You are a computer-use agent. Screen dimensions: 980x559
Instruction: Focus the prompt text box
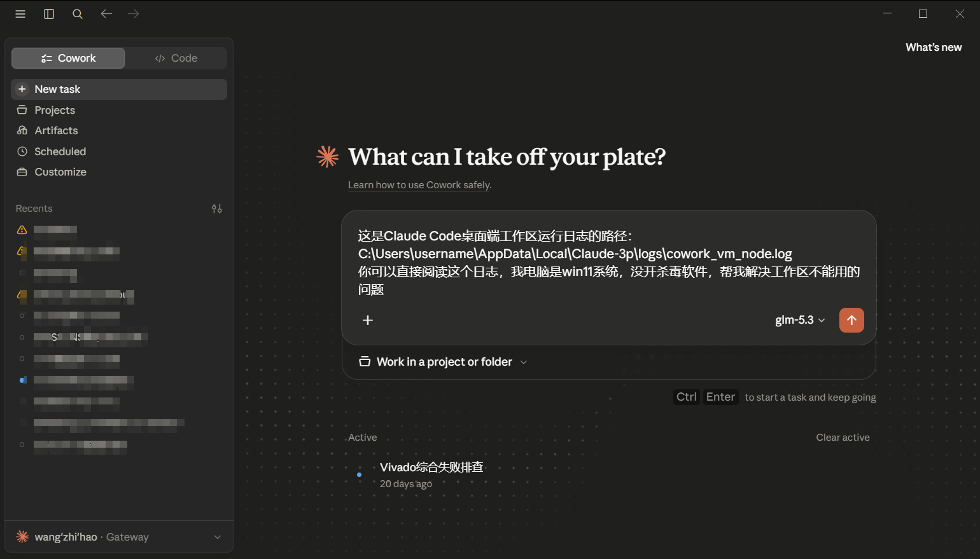tap(609, 263)
